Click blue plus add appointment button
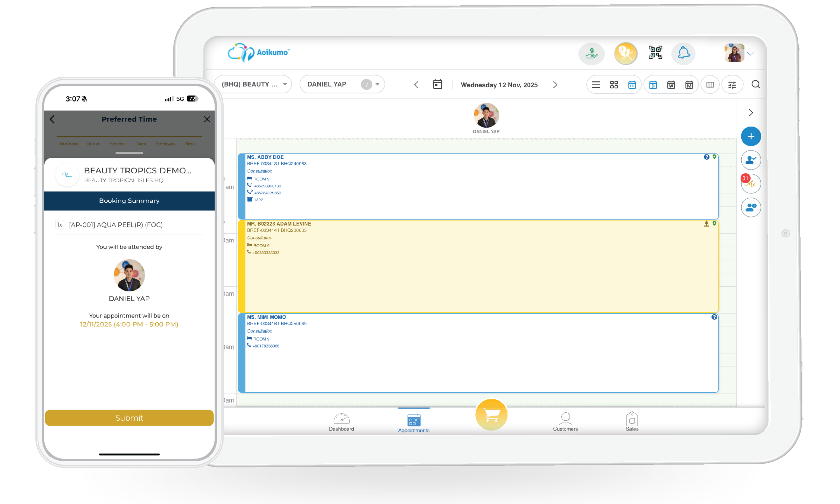 pyautogui.click(x=751, y=136)
